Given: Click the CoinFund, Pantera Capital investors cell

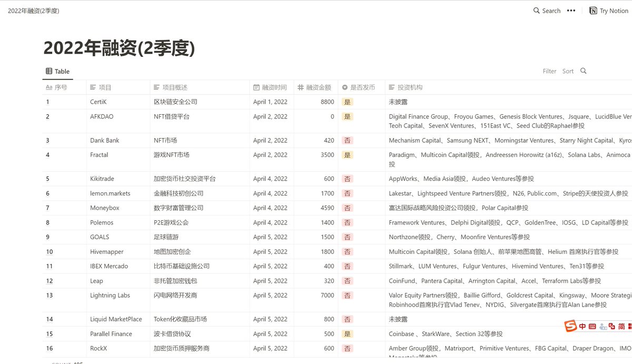Looking at the screenshot, I should pos(509,281).
